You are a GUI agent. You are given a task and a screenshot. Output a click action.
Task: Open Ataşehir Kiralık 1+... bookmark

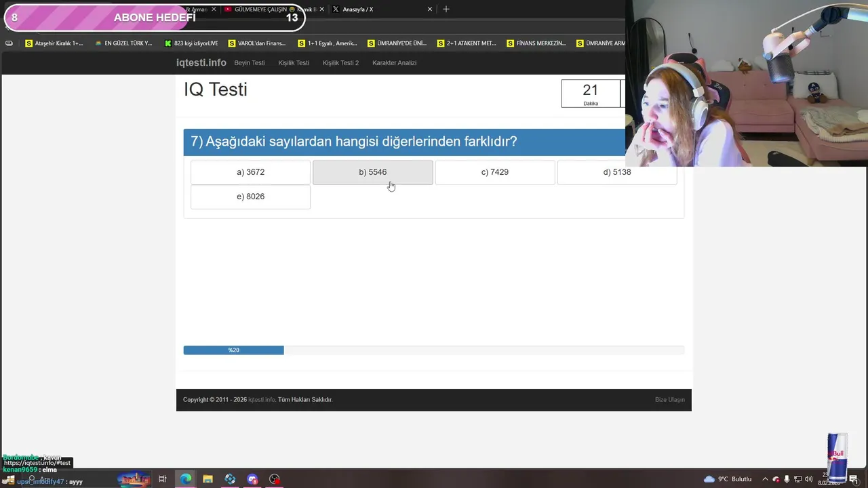click(54, 43)
